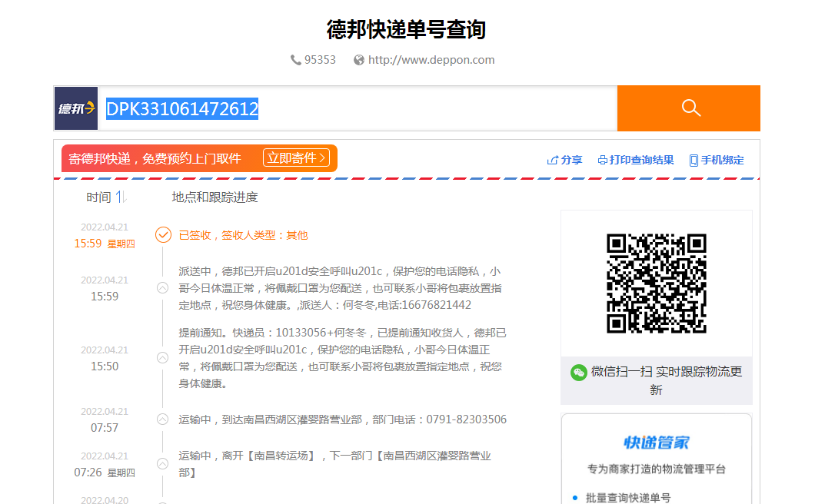Toggle the 时间 sort order arrows
The image size is (815, 504).
tap(121, 197)
